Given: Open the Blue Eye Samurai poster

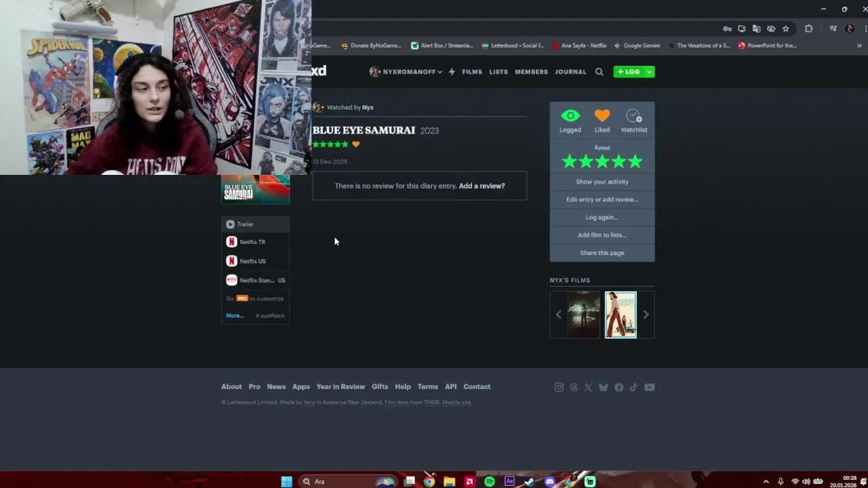Looking at the screenshot, I should pyautogui.click(x=256, y=189).
